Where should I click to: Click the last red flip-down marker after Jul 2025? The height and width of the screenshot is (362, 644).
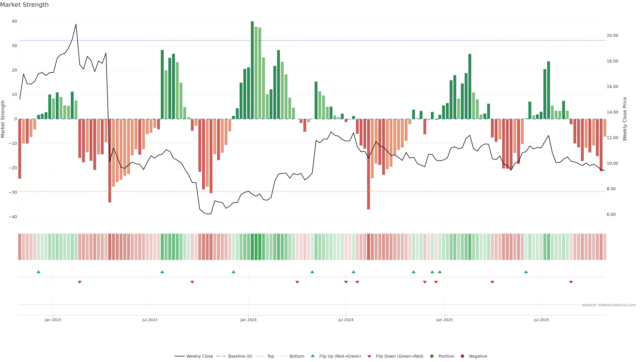[571, 282]
